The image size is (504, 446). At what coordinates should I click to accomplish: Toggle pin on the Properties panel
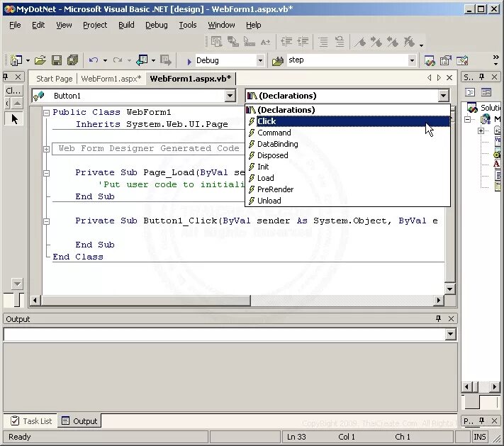click(481, 420)
